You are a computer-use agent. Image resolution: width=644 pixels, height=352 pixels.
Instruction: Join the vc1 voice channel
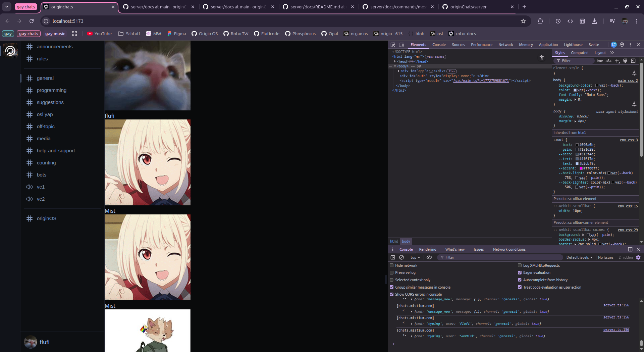click(41, 187)
